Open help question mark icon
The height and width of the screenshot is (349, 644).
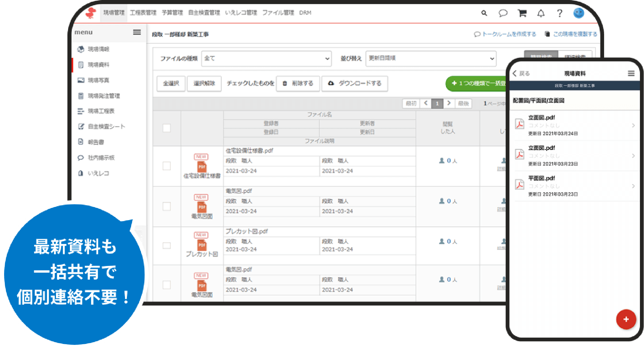[x=560, y=13]
